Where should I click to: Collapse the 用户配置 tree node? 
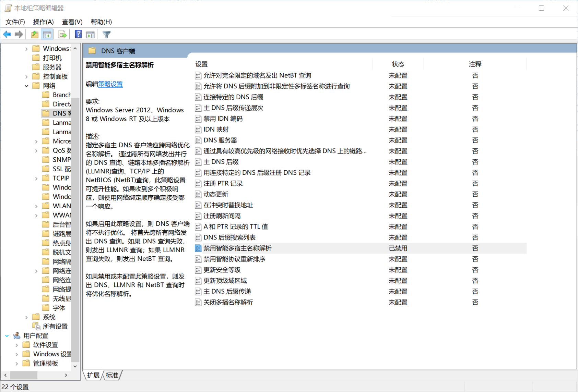tap(7, 335)
